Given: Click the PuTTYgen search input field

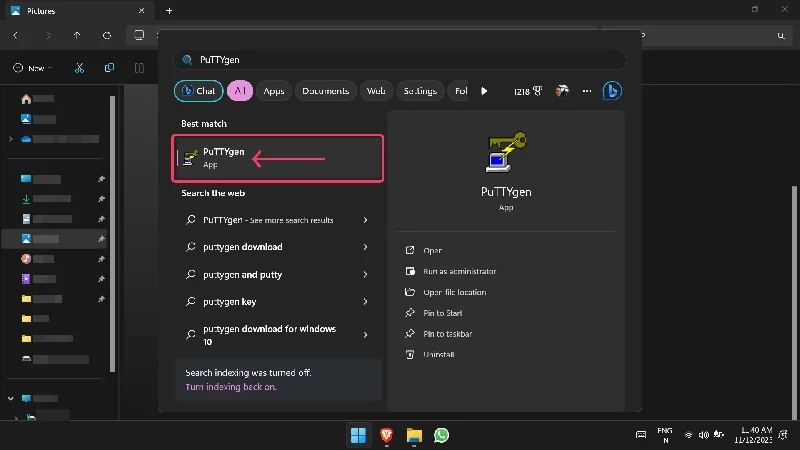Looking at the screenshot, I should pos(399,60).
